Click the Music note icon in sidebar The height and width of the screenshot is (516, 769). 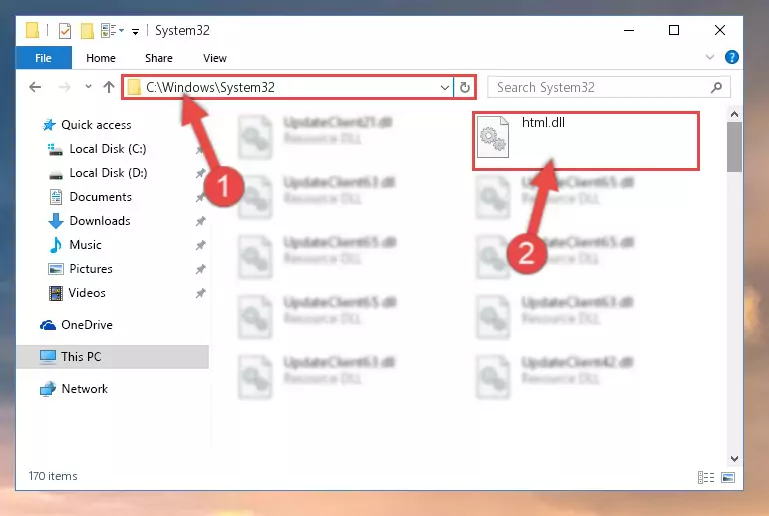pyautogui.click(x=55, y=245)
